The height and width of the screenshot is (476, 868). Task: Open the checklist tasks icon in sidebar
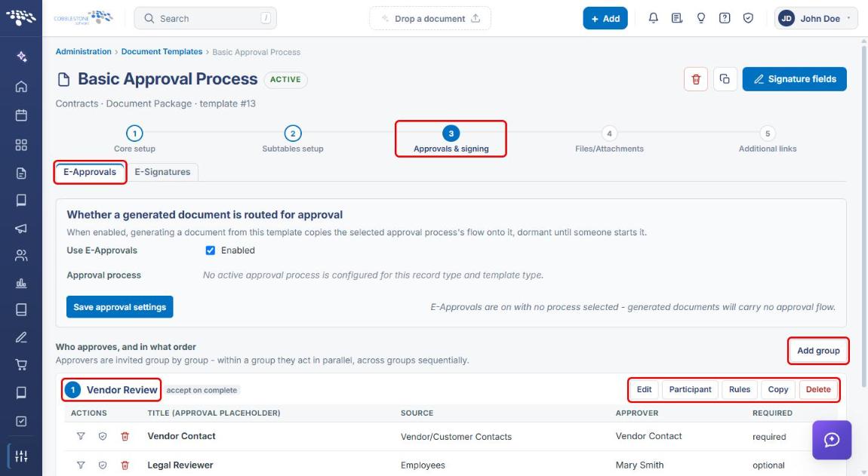[21, 421]
